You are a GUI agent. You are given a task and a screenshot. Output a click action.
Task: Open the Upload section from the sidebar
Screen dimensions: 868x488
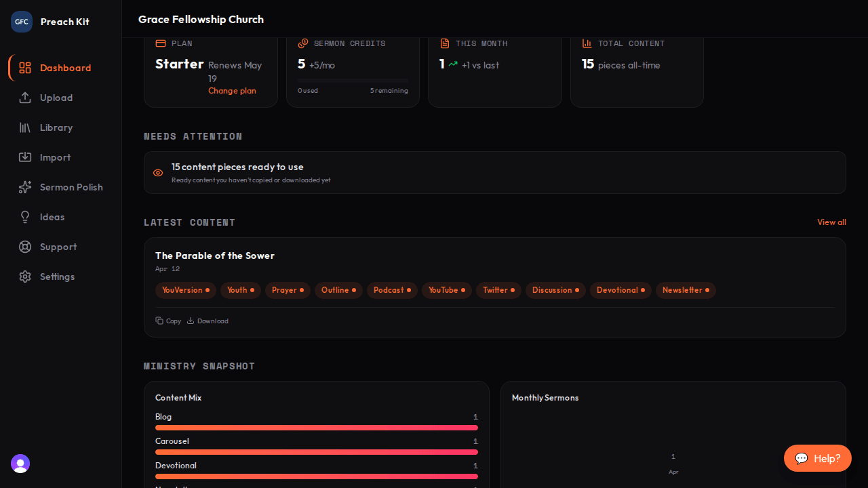click(56, 98)
